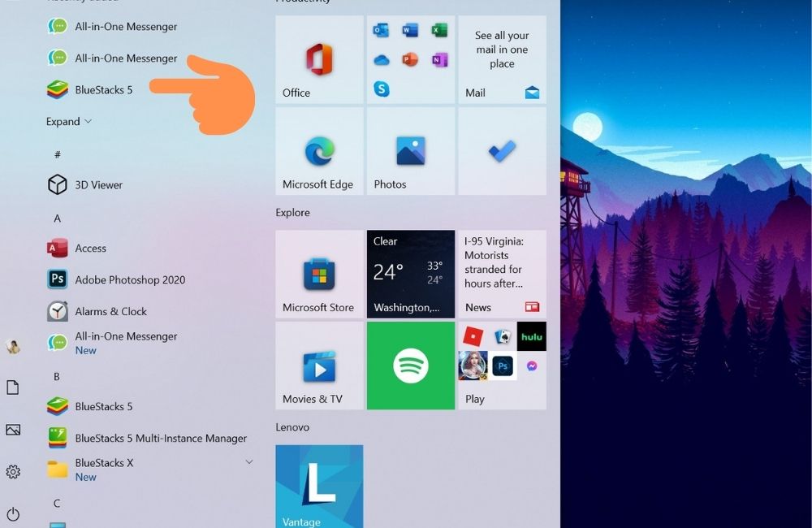This screenshot has height=528, width=812.
Task: Open Pictures from the Start sidebar
Action: [x=13, y=430]
